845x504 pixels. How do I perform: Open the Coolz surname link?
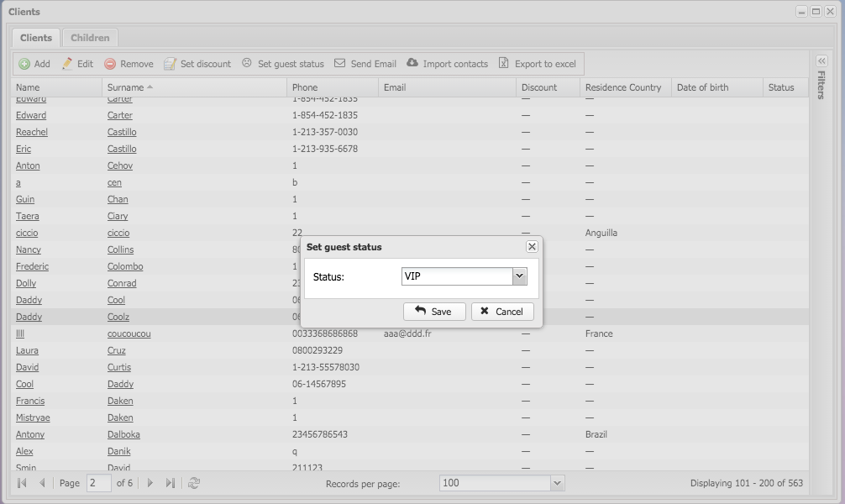(x=118, y=317)
